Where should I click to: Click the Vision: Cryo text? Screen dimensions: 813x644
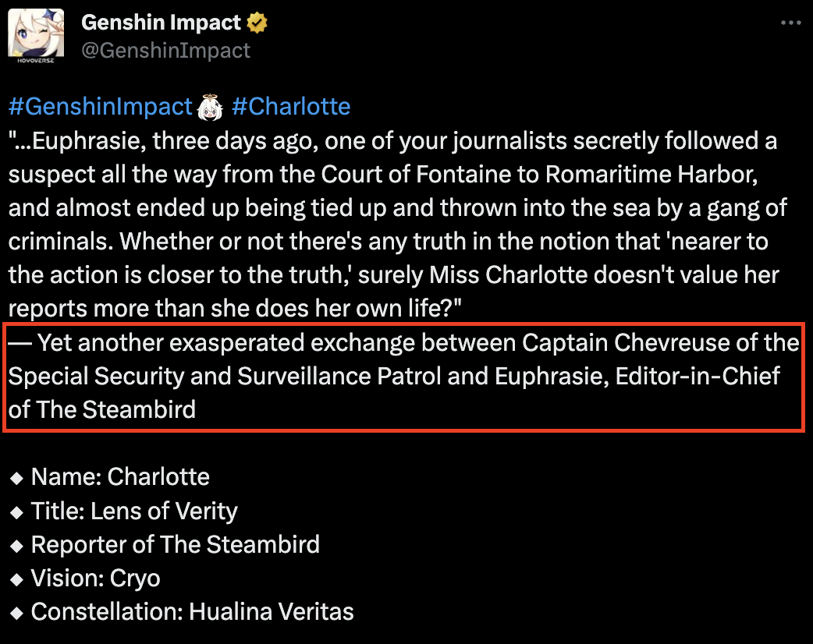click(x=95, y=579)
